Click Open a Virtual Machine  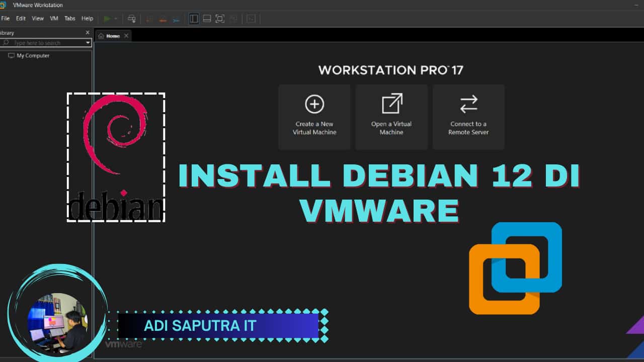[391, 117]
